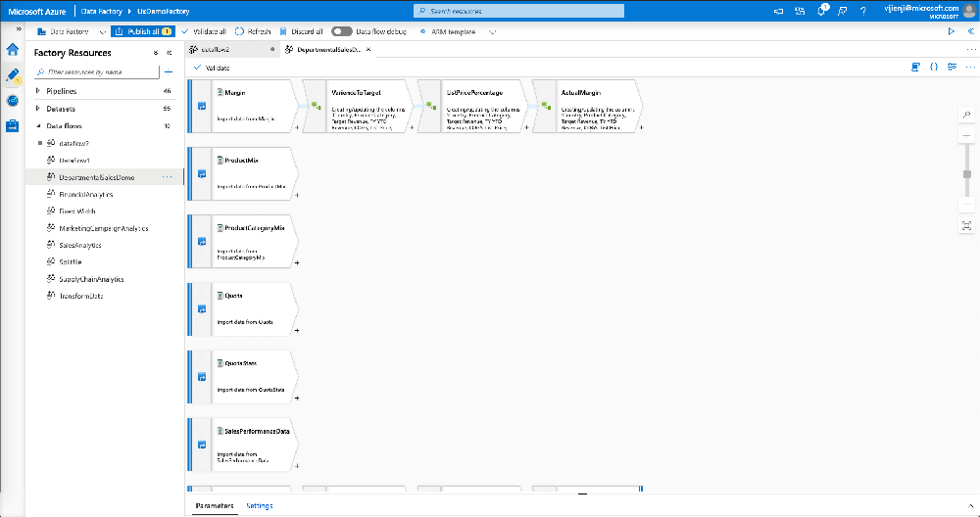The height and width of the screenshot is (517, 980).
Task: Open the data flow script icon
Action: [x=915, y=67]
